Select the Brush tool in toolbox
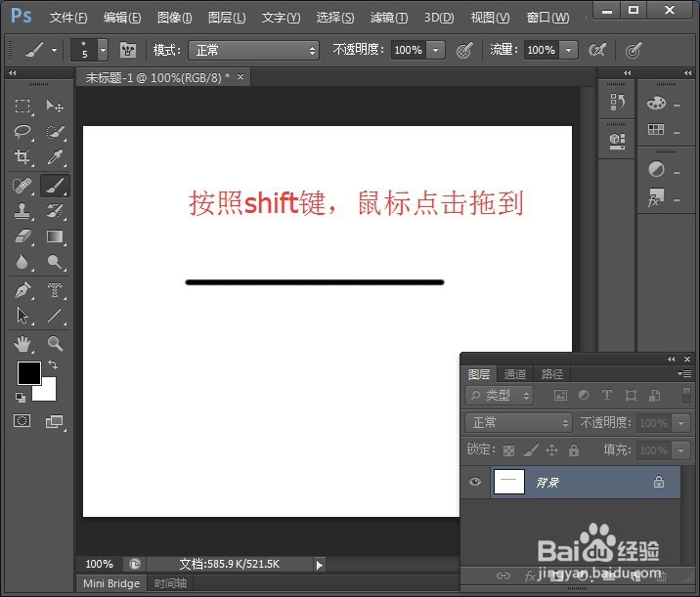This screenshot has height=597, width=700. click(55, 186)
